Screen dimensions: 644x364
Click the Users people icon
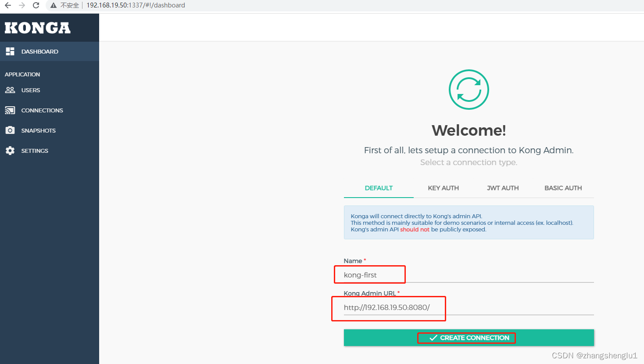point(10,90)
